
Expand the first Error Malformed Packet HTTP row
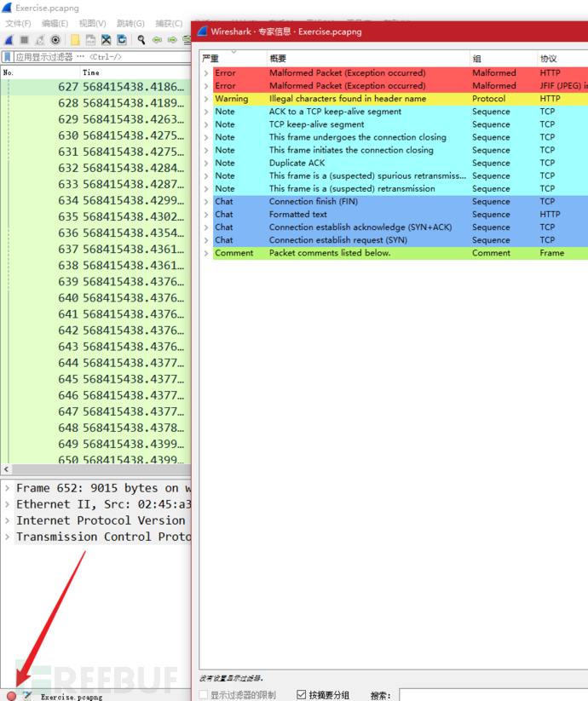coord(206,73)
